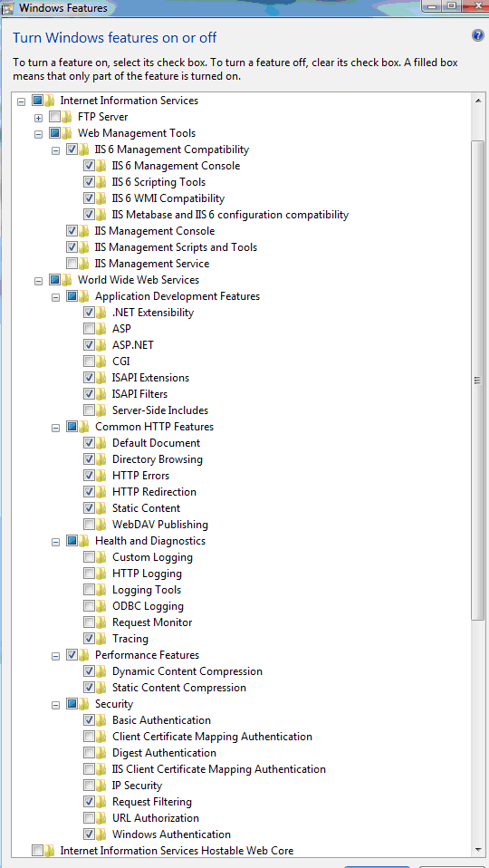Uncheck Dynamic Content Compression
Screen dimensions: 489x868
click(x=89, y=670)
